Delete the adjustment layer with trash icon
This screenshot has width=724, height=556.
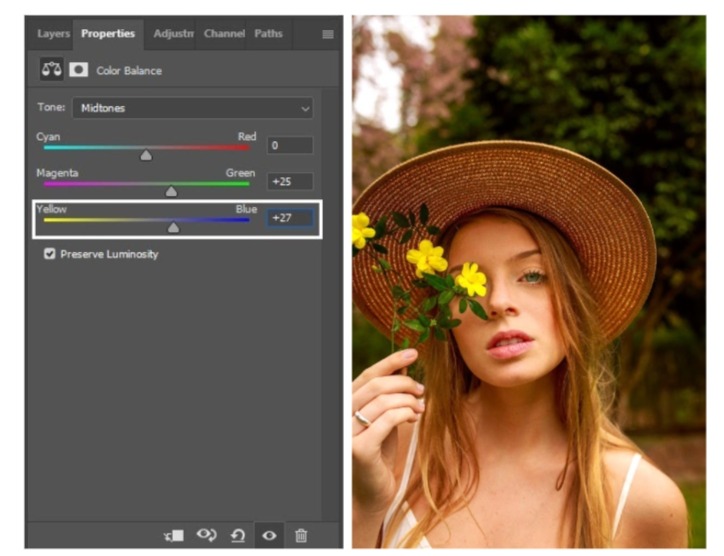click(x=301, y=535)
